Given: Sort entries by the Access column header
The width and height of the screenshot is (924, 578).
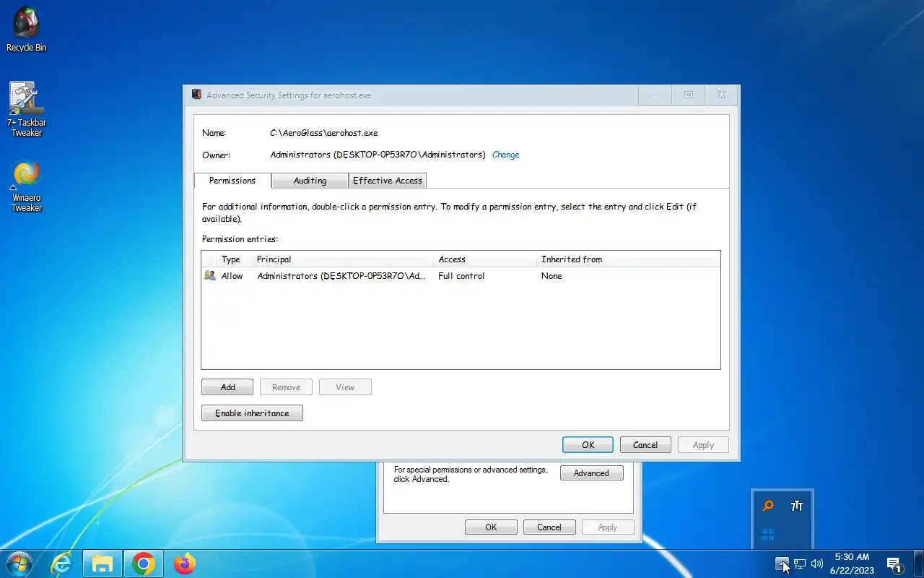Looking at the screenshot, I should (485, 259).
